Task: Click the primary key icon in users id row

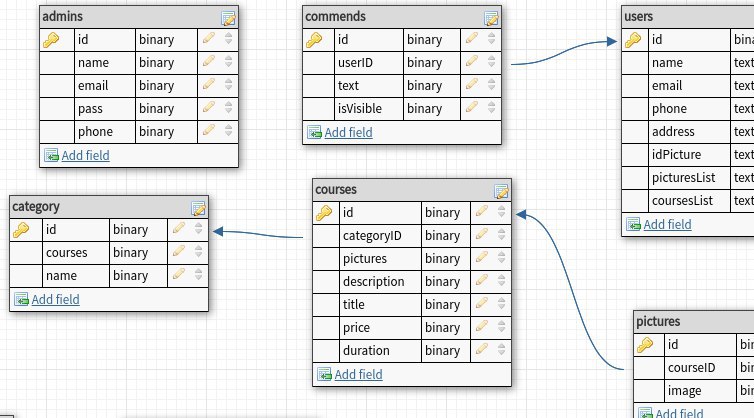Action: click(x=633, y=39)
